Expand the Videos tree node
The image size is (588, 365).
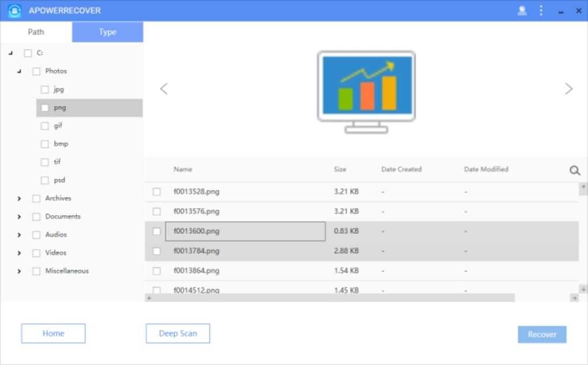pos(19,253)
